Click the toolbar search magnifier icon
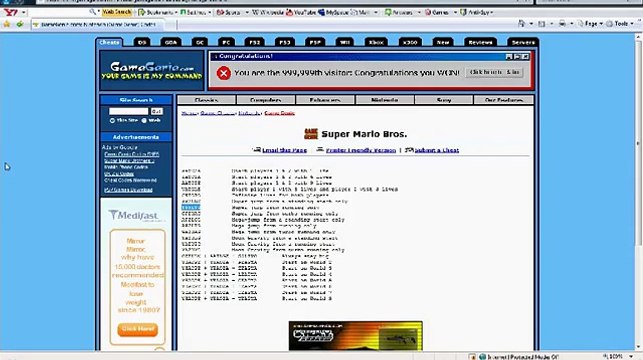The width and height of the screenshot is (643, 360). coord(92,12)
